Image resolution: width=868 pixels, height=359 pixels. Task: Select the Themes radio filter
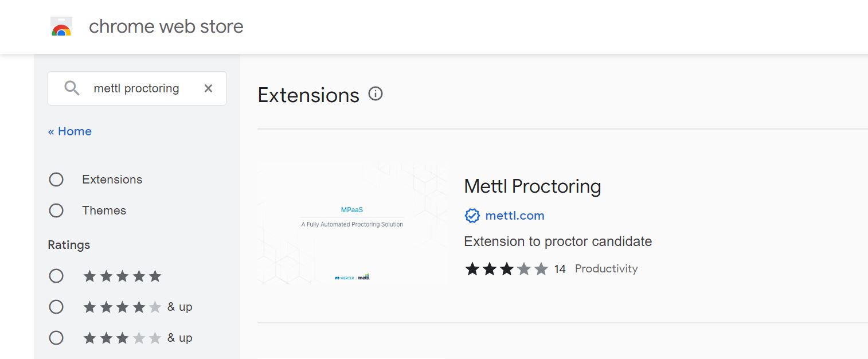coord(56,210)
